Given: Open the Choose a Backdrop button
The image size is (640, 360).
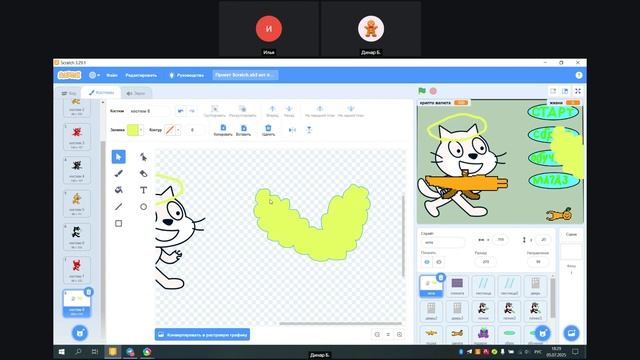Looking at the screenshot, I should pos(571,333).
